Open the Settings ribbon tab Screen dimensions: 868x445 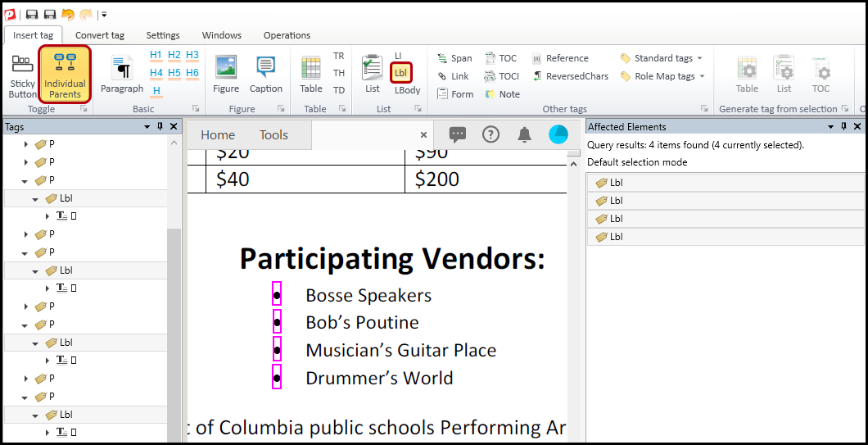(163, 35)
